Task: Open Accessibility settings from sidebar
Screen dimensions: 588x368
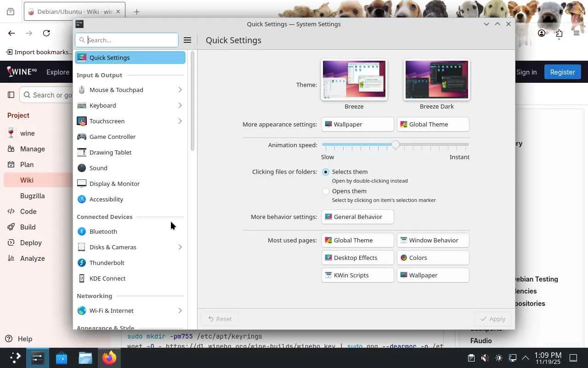Action: (x=130, y=199)
